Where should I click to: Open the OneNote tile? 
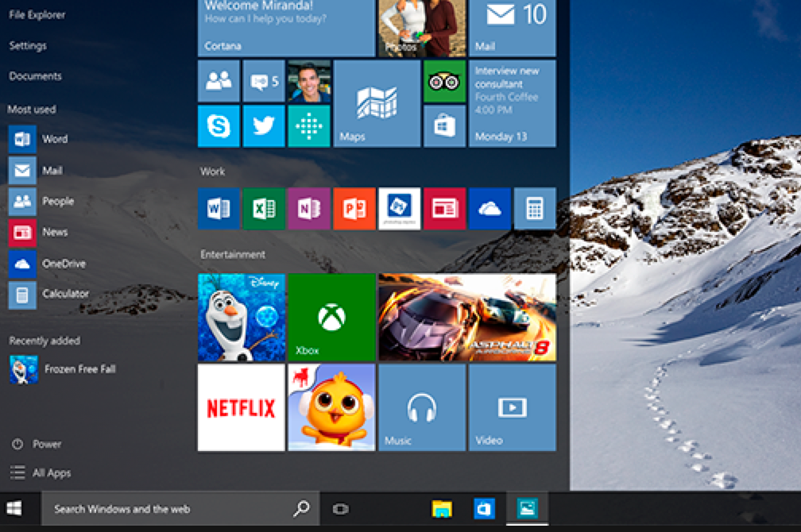coord(309,209)
